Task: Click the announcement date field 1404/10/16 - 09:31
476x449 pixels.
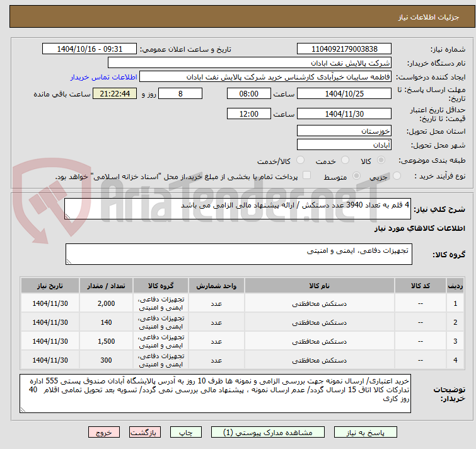Action: click(90, 49)
